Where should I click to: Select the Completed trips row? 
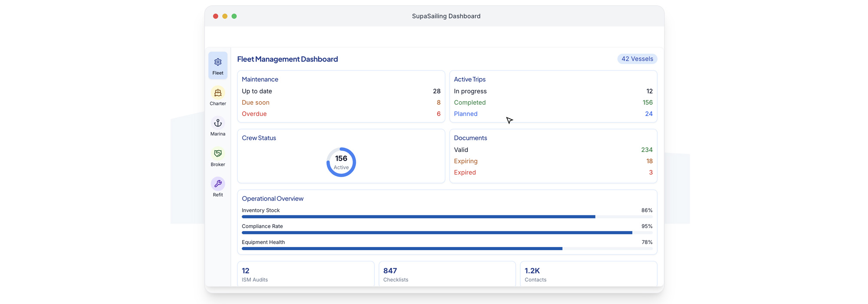[x=553, y=102]
